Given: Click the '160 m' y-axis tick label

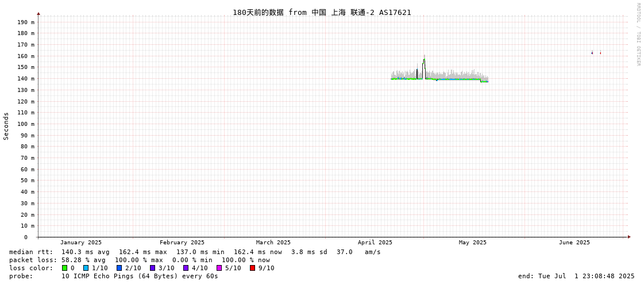Looking at the screenshot, I should coord(26,56).
